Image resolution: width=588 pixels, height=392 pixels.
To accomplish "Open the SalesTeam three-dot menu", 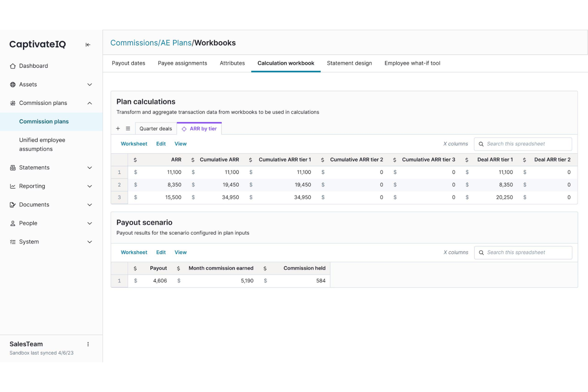I will pos(88,344).
